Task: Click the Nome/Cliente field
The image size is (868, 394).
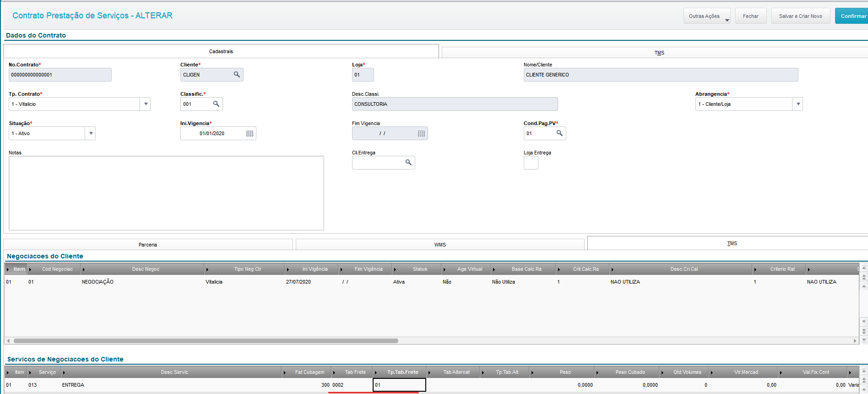Action: point(661,75)
